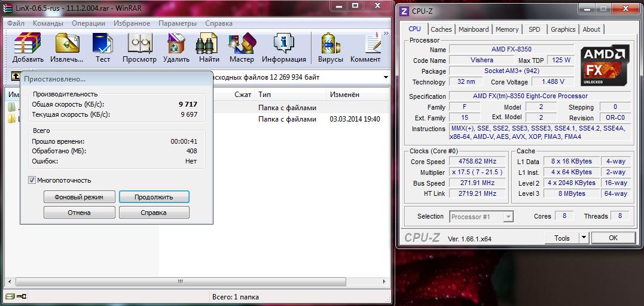Image resolution: width=644 pixels, height=306 pixels.
Task: Click the Извлечь (Extract) toolbar icon
Action: pyautogui.click(x=67, y=48)
